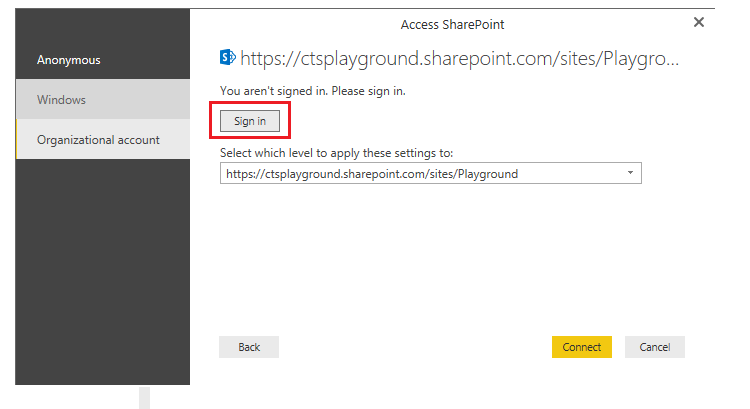Viewport: 750px width, 409px height.
Task: Click the empty white space left of the Access SharePoint title
Action: [x=294, y=24]
